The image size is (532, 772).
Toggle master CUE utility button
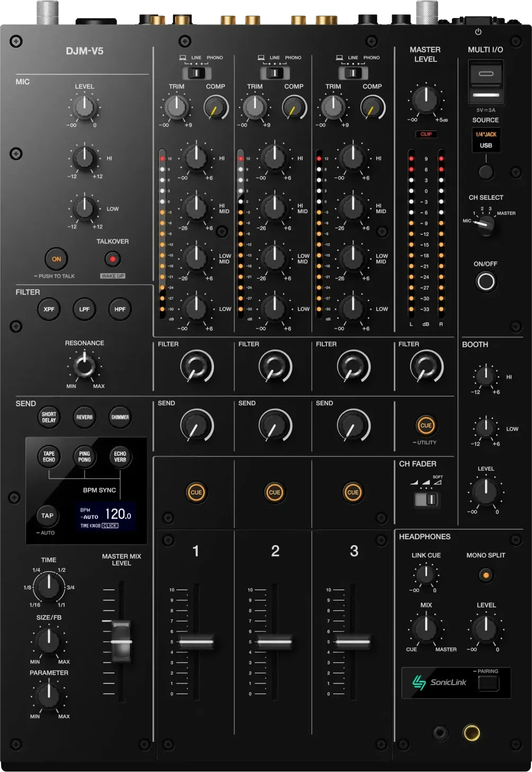426,425
